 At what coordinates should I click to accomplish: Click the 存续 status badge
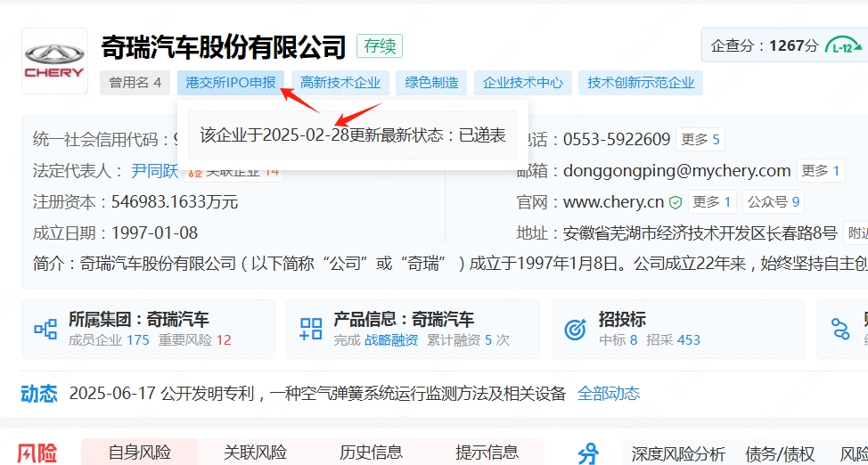point(380,46)
